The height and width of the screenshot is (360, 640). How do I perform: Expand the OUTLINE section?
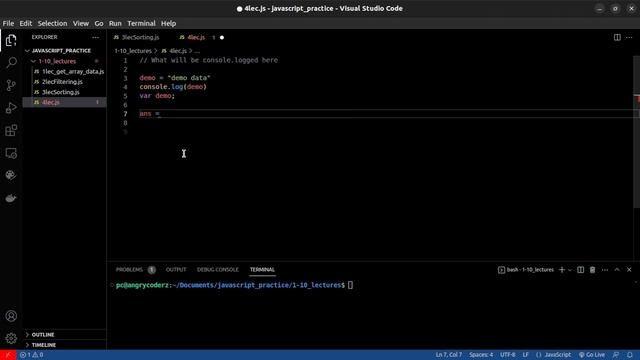tap(43, 335)
